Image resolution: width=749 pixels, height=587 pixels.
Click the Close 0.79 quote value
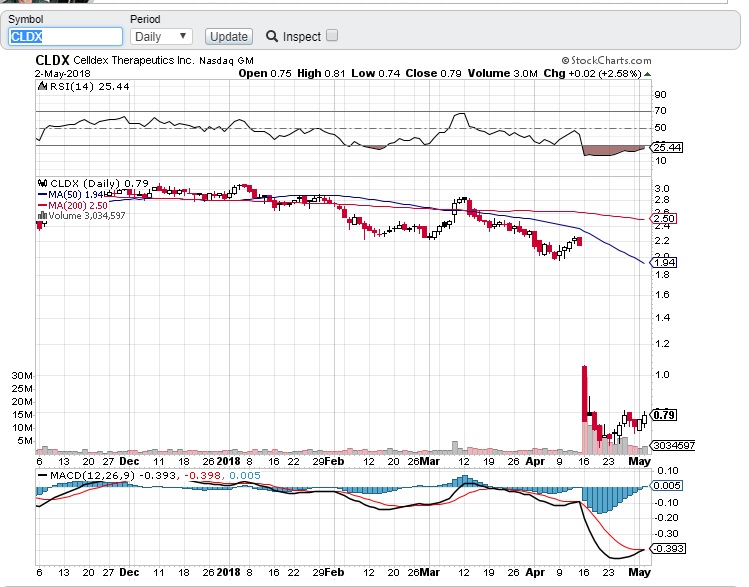click(433, 74)
